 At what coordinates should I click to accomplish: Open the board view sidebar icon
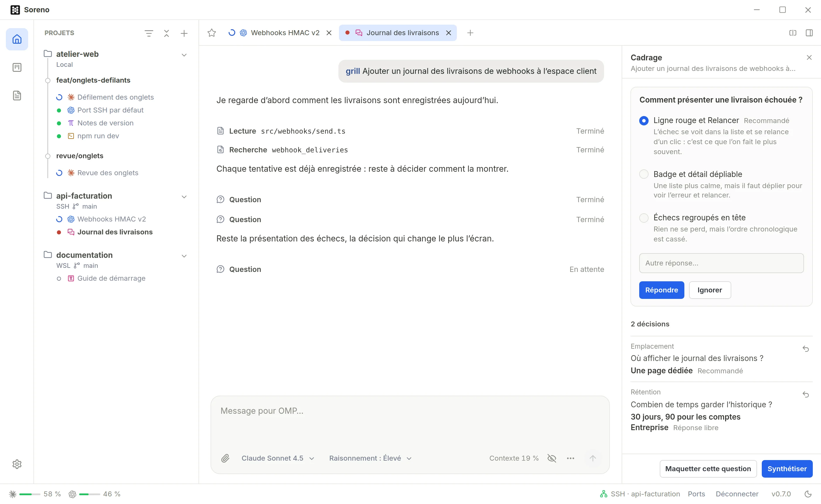17,67
